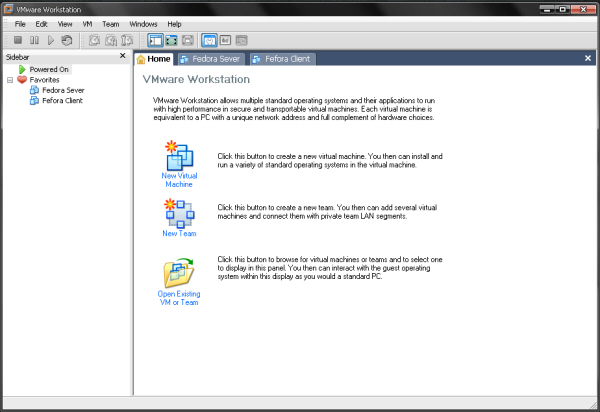Viewport: 600px width, 412px height.
Task: Click the Suspend pause toolbar icon
Action: (x=34, y=40)
